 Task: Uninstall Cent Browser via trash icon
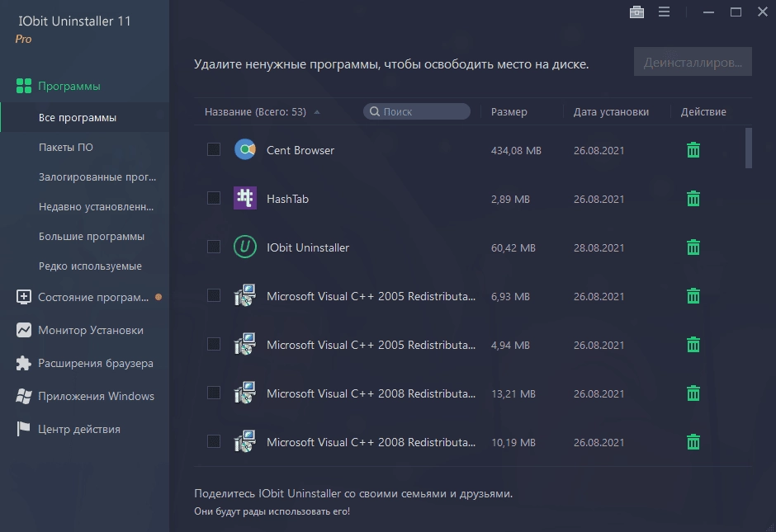click(693, 150)
